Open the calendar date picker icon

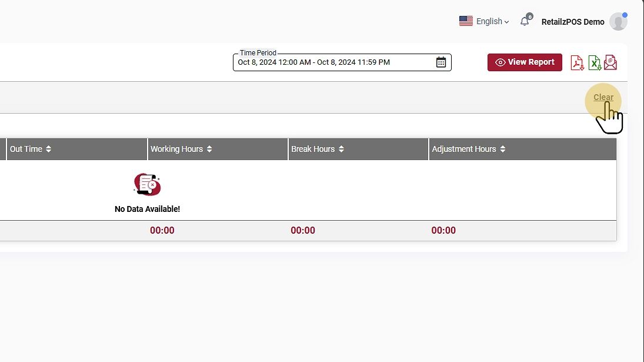pos(441,62)
